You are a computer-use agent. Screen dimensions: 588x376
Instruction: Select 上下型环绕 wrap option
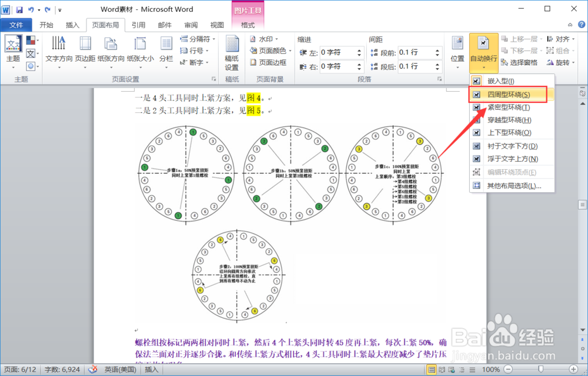pyautogui.click(x=512, y=133)
